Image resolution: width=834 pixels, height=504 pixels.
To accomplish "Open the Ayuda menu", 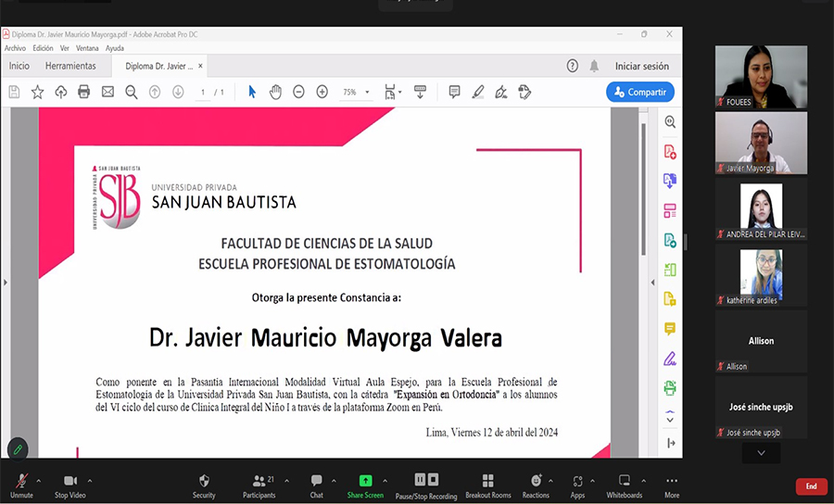I will [114, 48].
